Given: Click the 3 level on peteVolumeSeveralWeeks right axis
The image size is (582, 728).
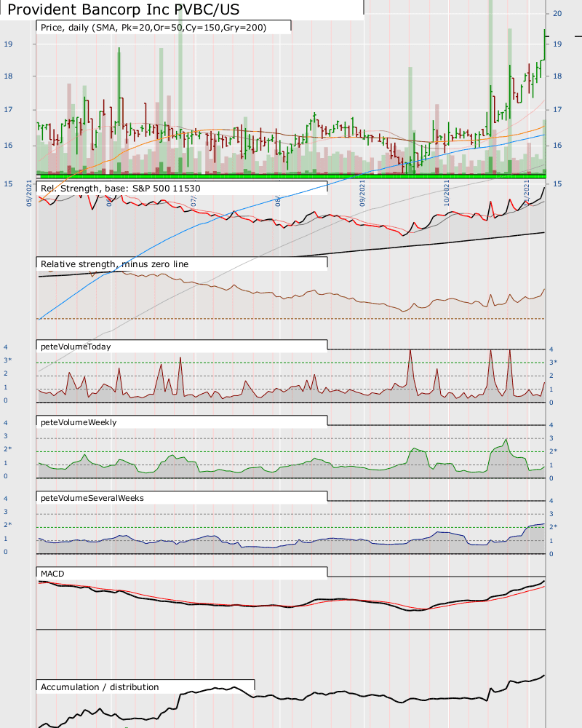Looking at the screenshot, I should pos(551,514).
